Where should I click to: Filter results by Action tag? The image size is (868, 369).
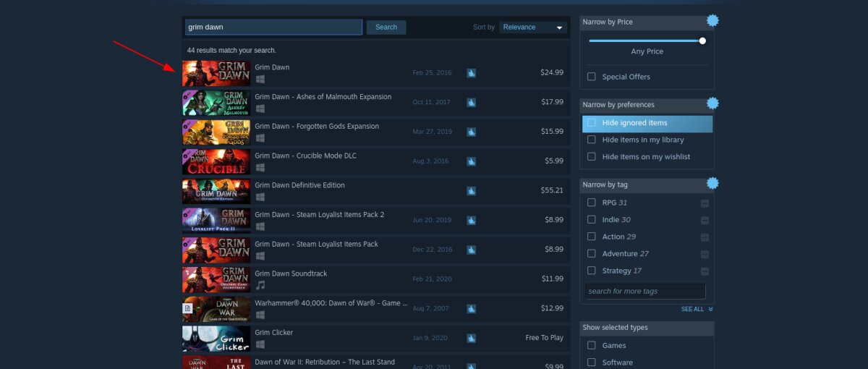pos(592,237)
